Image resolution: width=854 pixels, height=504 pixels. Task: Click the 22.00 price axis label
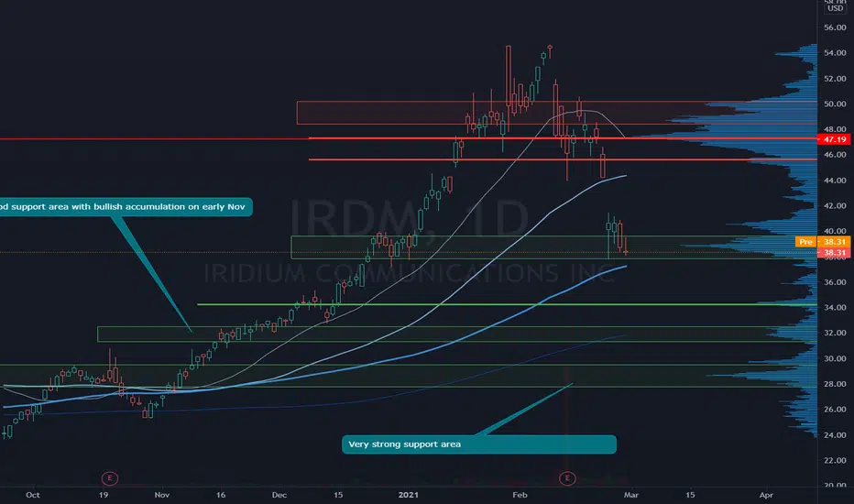(835, 460)
